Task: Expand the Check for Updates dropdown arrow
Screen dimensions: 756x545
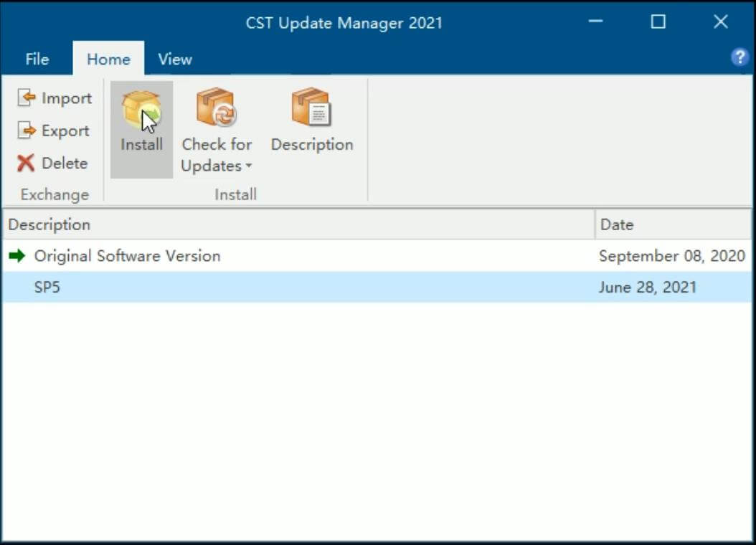Action: (x=249, y=166)
